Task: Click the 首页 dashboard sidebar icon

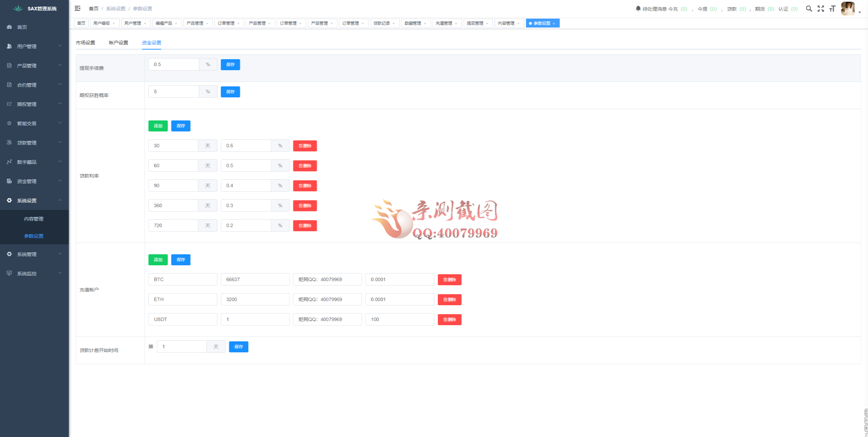Action: point(9,27)
